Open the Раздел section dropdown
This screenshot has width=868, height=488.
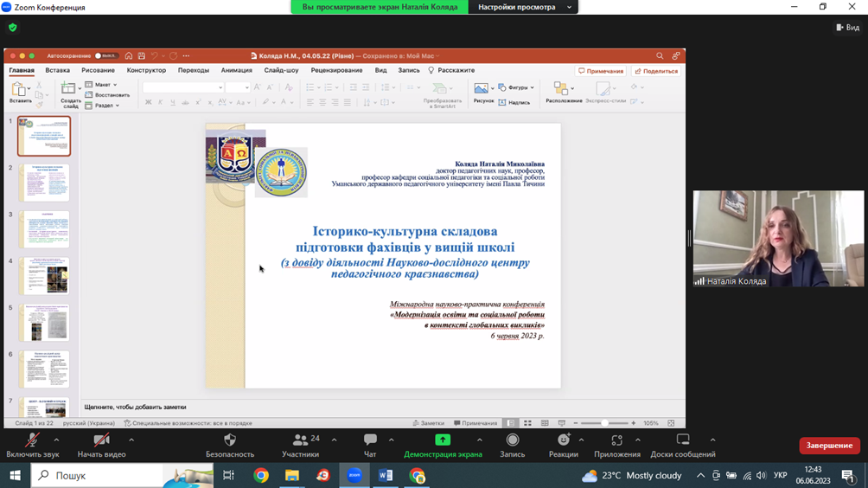point(102,106)
